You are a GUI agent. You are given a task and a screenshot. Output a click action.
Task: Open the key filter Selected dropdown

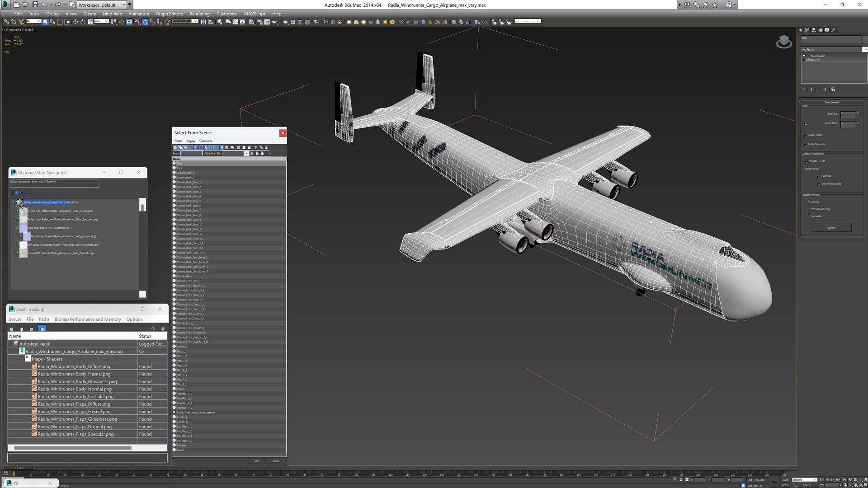click(804, 479)
